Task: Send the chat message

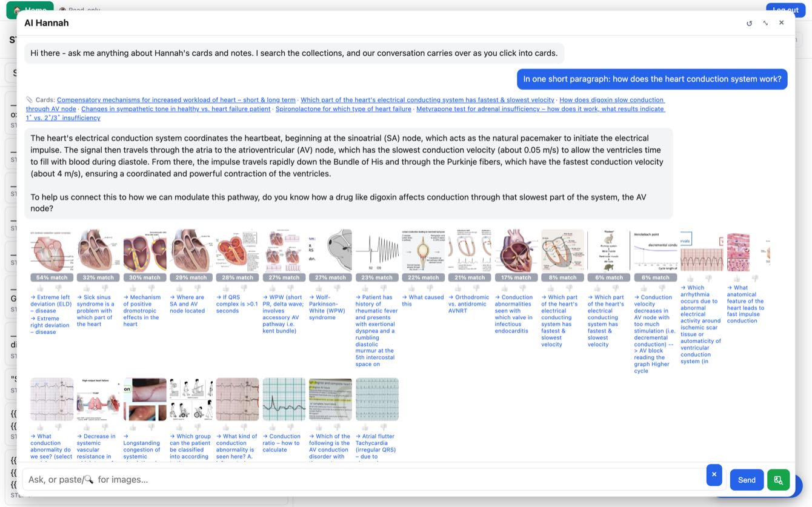Action: [x=747, y=480]
